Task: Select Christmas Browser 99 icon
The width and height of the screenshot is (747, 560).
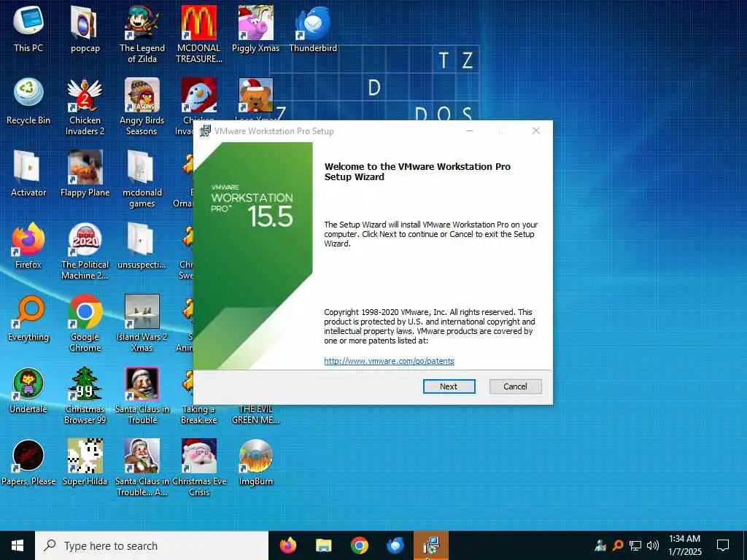Action: point(85,396)
